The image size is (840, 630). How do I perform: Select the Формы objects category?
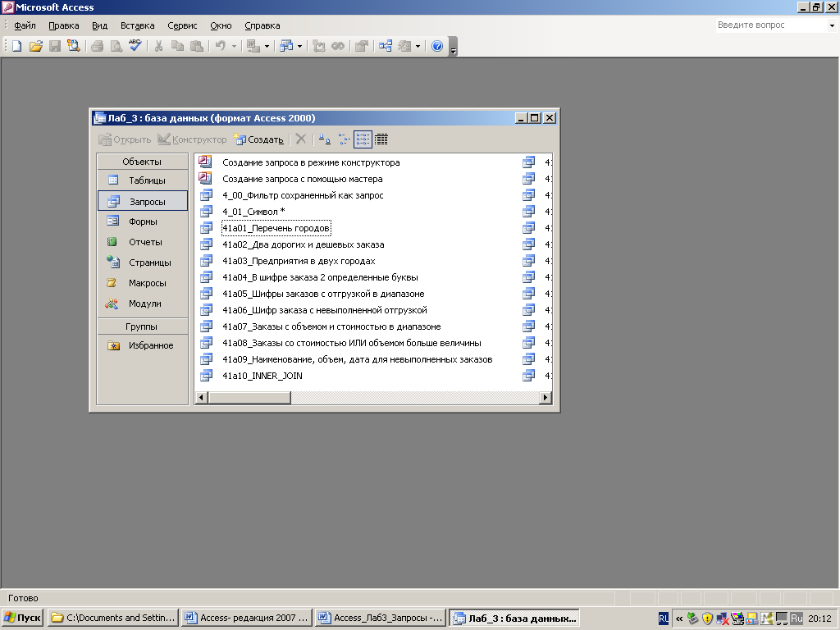point(143,221)
